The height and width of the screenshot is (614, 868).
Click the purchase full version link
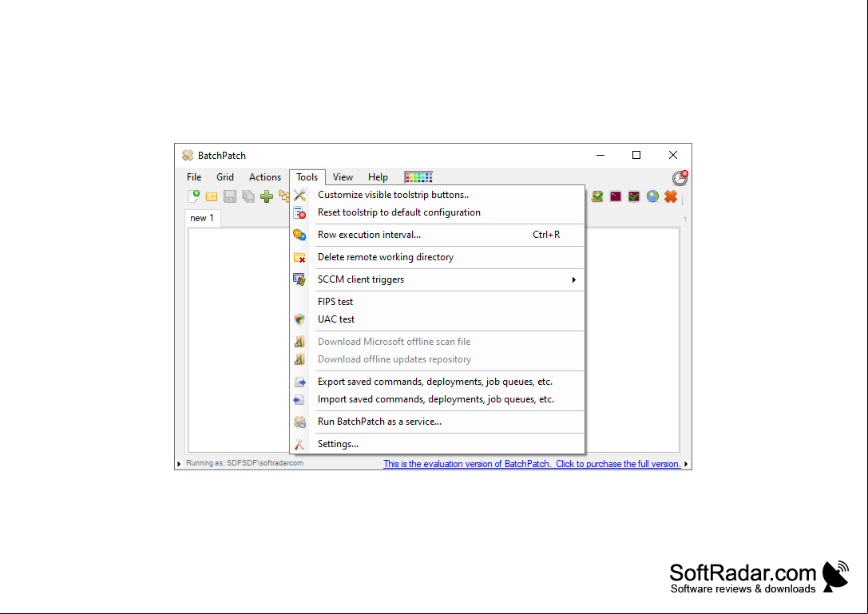(532, 464)
